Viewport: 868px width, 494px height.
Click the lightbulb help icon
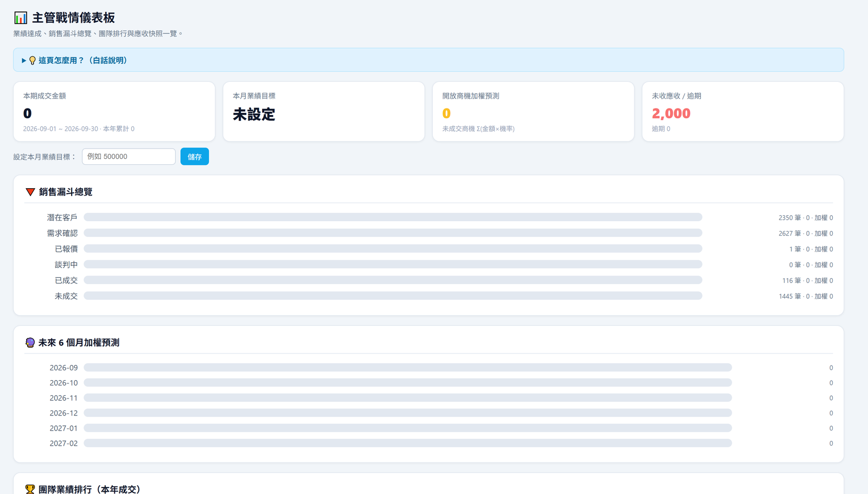pyautogui.click(x=32, y=60)
